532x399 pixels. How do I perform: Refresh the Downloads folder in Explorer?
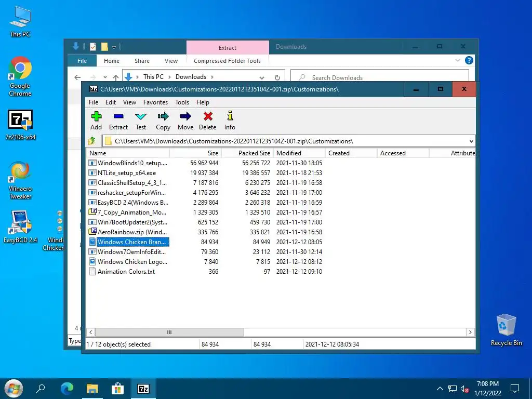[x=277, y=77]
